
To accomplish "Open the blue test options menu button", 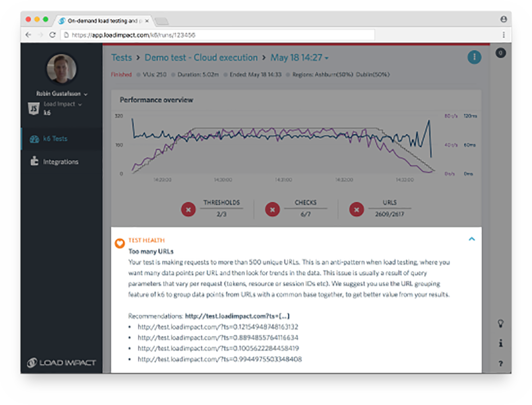I will (x=474, y=57).
